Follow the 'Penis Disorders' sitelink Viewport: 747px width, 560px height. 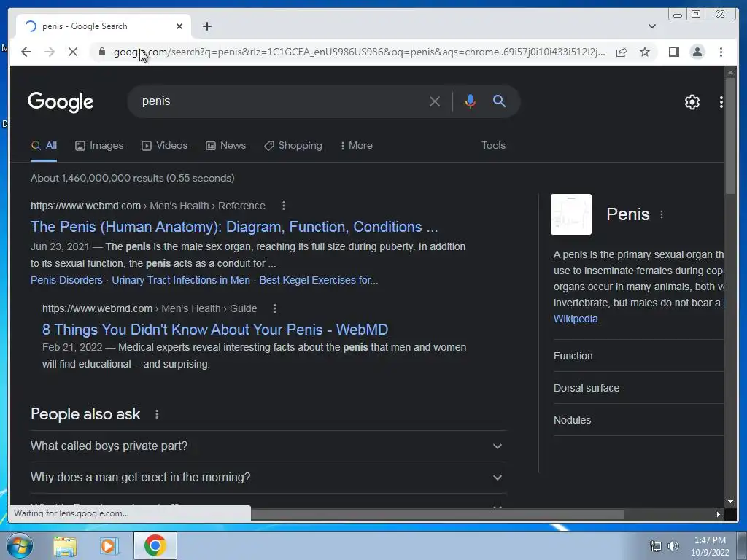(66, 280)
